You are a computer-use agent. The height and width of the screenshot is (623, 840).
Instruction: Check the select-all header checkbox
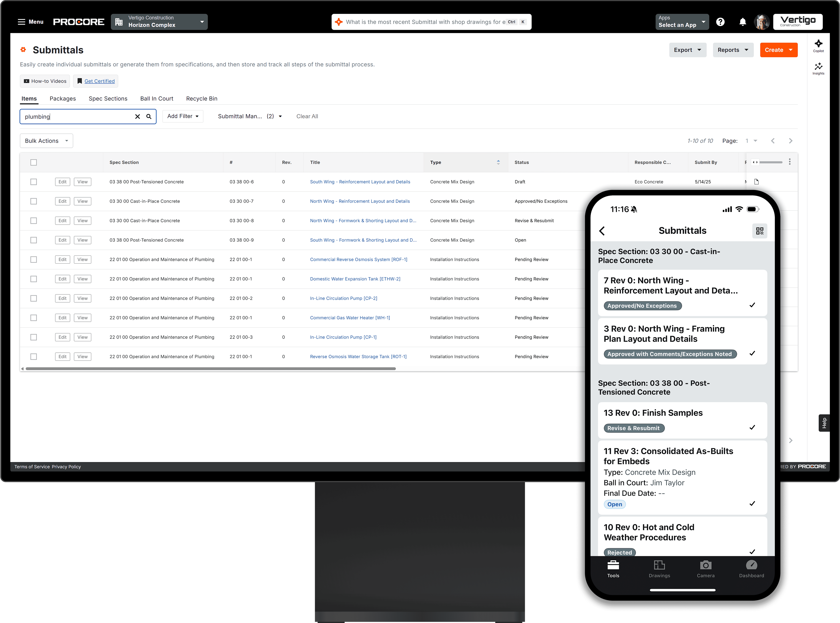(x=34, y=163)
